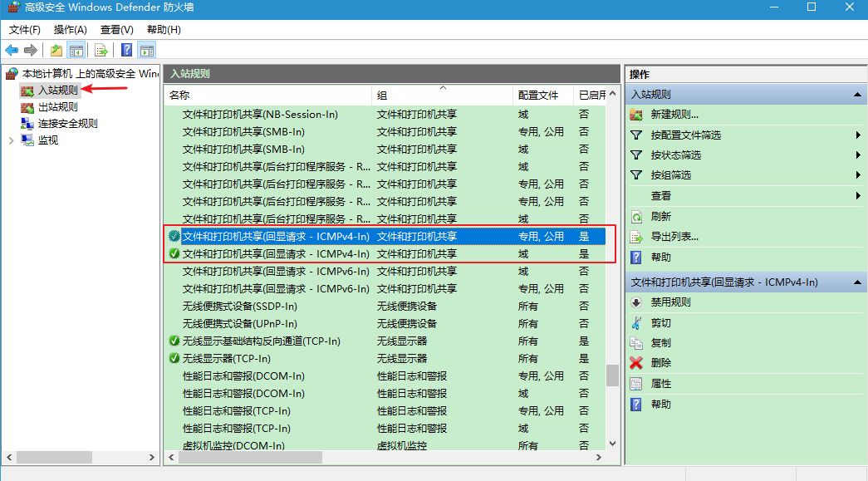This screenshot has width=868, height=481.
Task: Click the rule list scroll down arrow
Action: (x=612, y=444)
